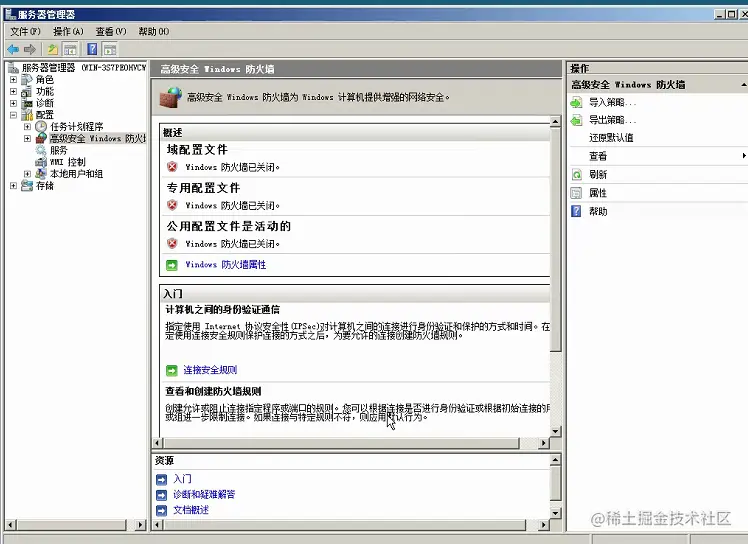The image size is (748, 544).
Task: Click the green arrow icon beside 连接安全规则
Action: [171, 370]
